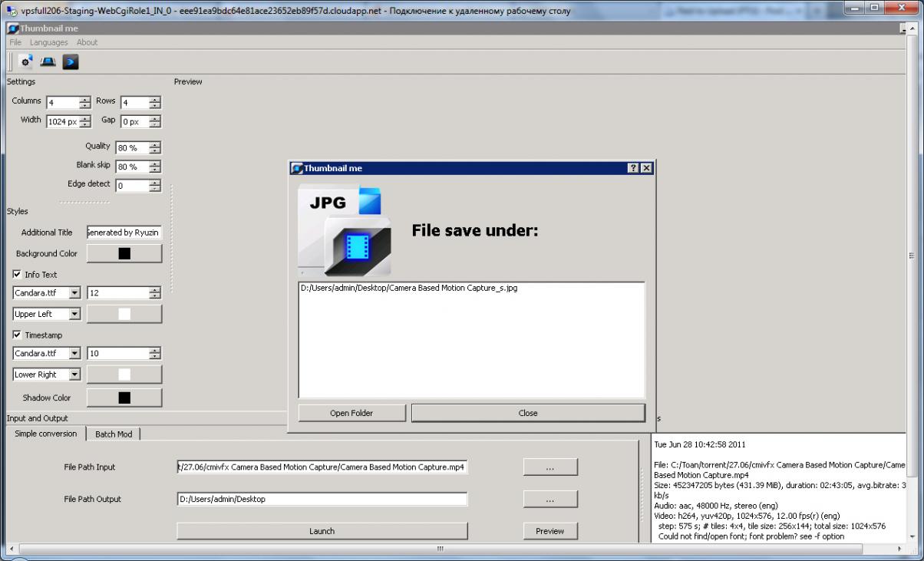Pick the Background Color black swatch
The image size is (924, 561).
(124, 253)
